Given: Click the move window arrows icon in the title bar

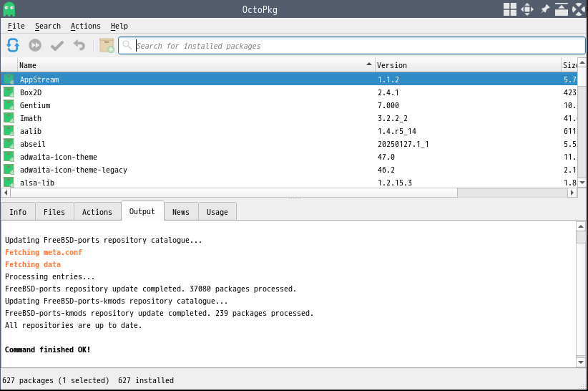Looking at the screenshot, I should [527, 9].
